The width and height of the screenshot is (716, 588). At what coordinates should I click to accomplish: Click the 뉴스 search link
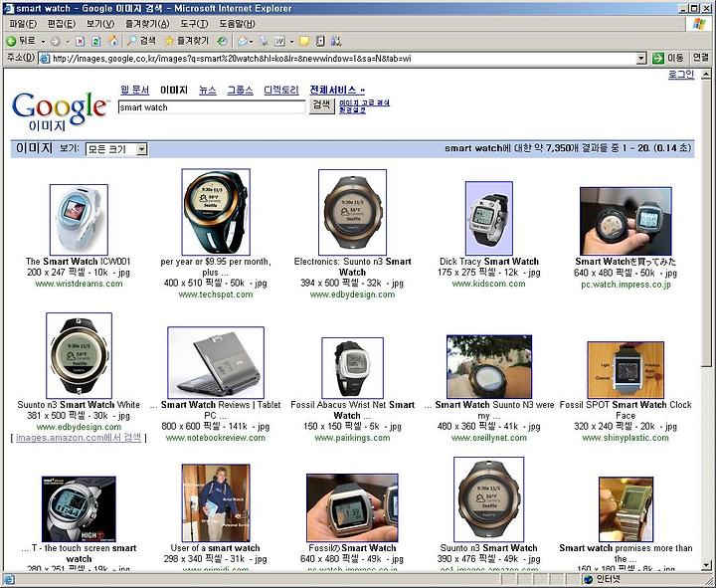click(208, 90)
